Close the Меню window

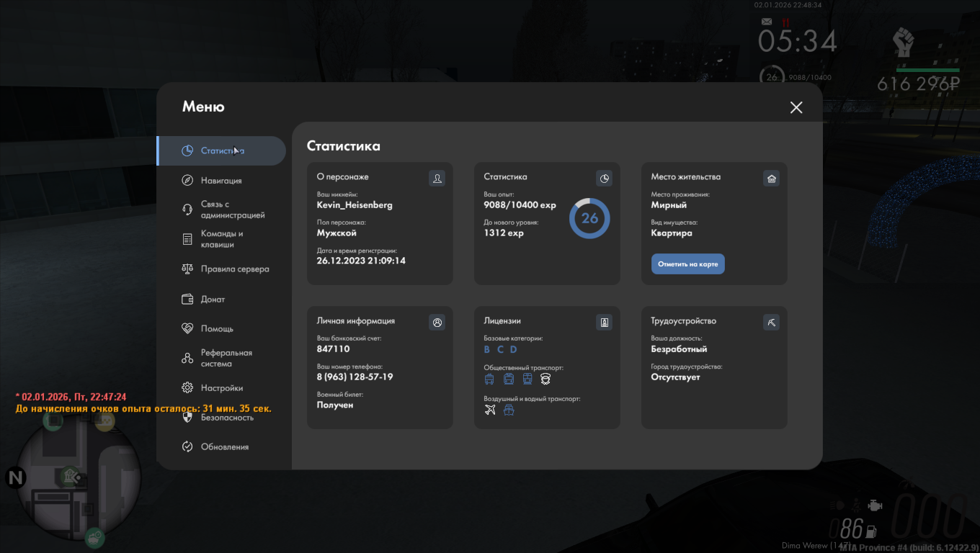pyautogui.click(x=796, y=107)
